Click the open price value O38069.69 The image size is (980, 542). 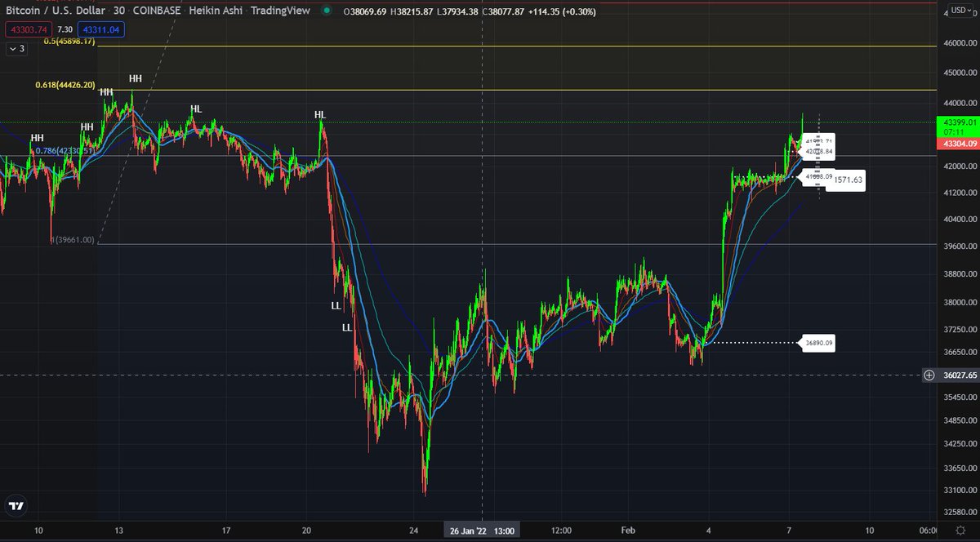pyautogui.click(x=366, y=12)
